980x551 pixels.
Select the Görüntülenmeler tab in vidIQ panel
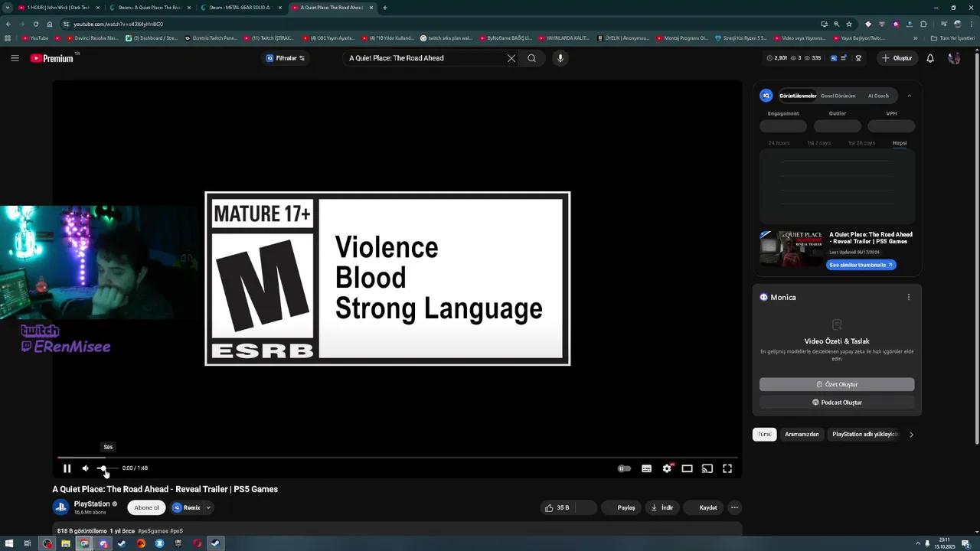point(798,96)
